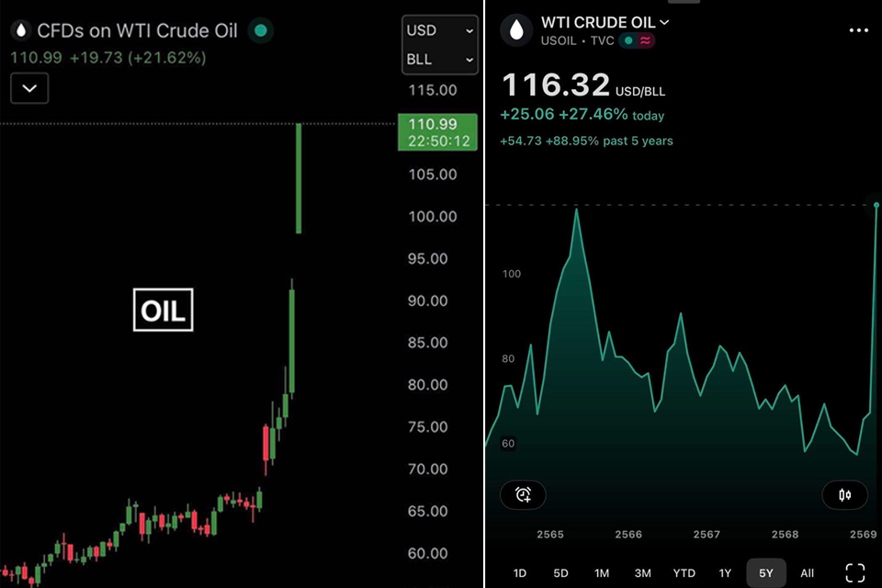Click the small oil drop icon beside CFDs title
The width and height of the screenshot is (882, 588).
[x=20, y=31]
